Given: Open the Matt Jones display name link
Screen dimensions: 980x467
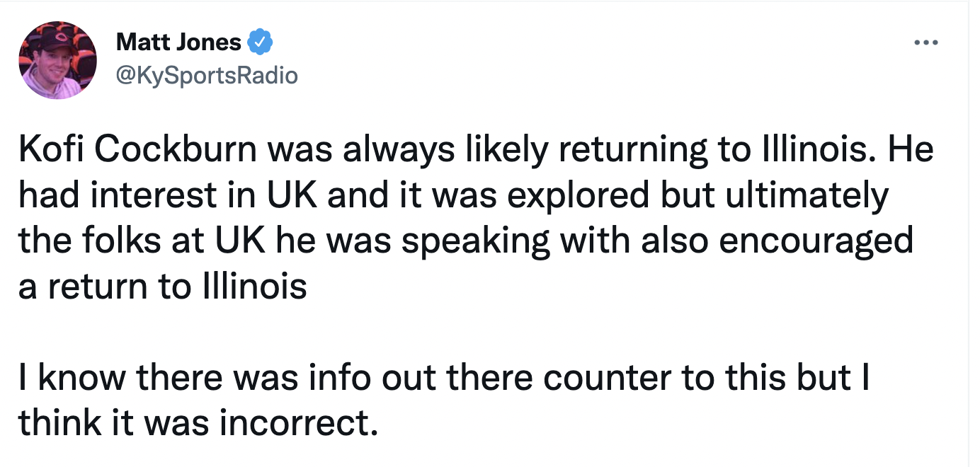Looking at the screenshot, I should point(178,43).
